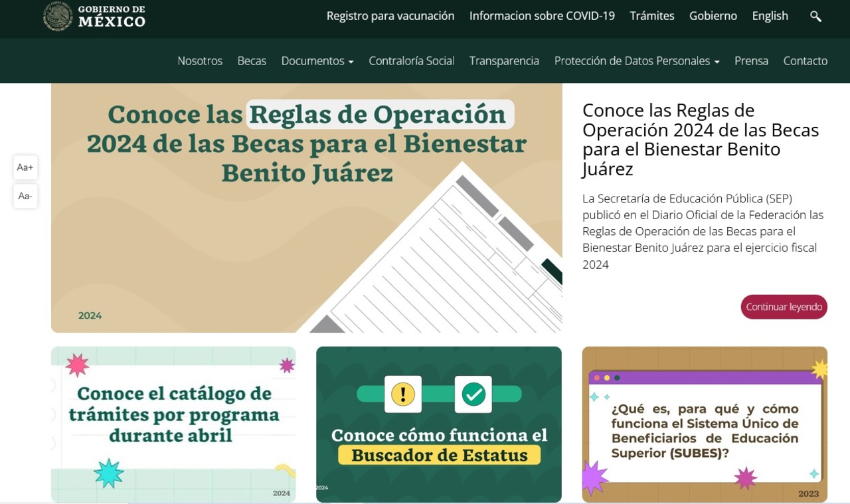The width and height of the screenshot is (850, 504).
Task: Click the Gobierno de México logo
Action: click(x=94, y=16)
